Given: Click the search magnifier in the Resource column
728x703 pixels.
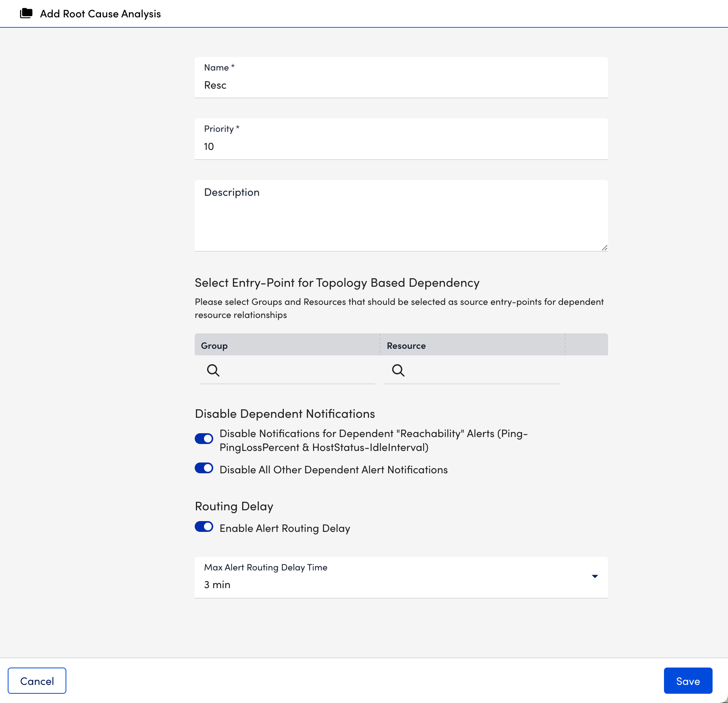Looking at the screenshot, I should [x=398, y=370].
